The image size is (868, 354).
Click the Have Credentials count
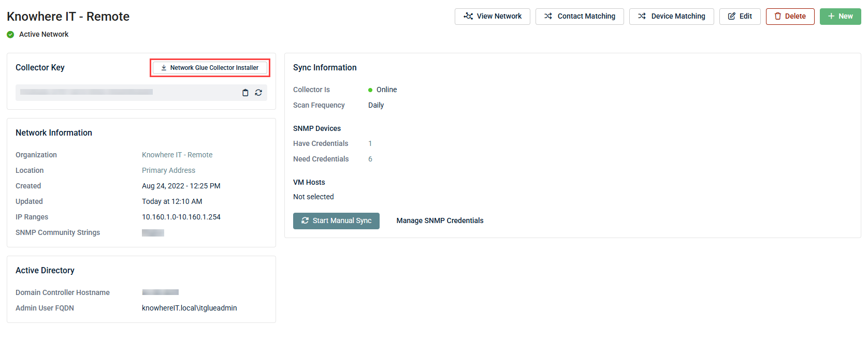pos(370,143)
